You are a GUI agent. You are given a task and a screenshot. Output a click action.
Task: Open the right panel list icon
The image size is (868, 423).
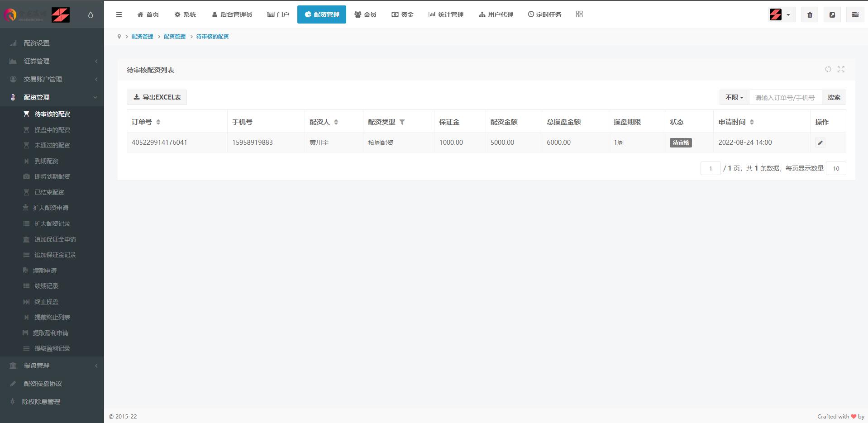point(855,14)
